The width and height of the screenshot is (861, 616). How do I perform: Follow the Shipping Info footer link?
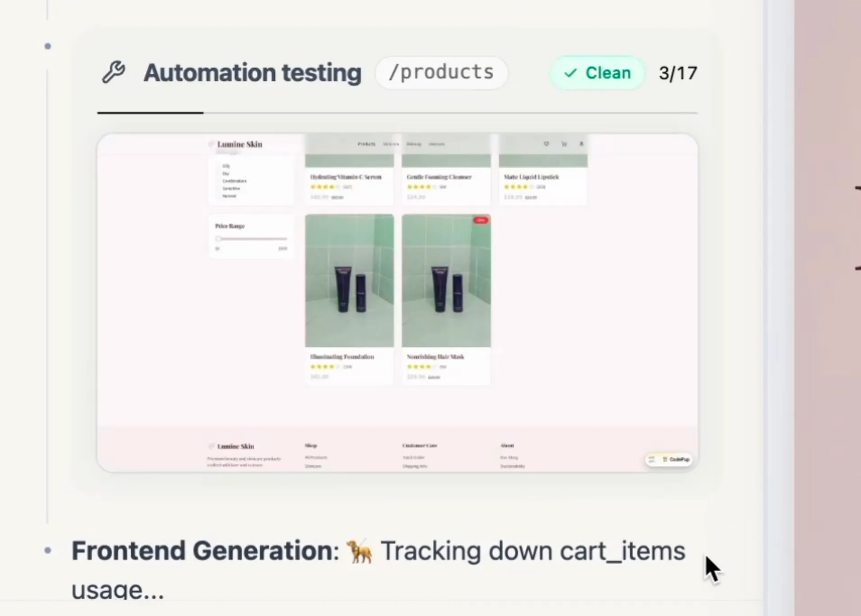pos(415,466)
